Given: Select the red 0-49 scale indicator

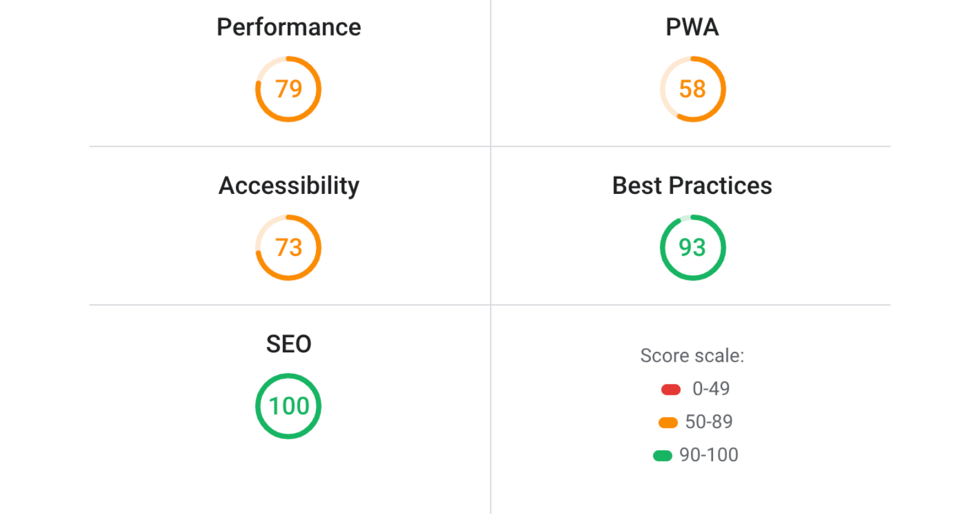Looking at the screenshot, I should pyautogui.click(x=670, y=388).
